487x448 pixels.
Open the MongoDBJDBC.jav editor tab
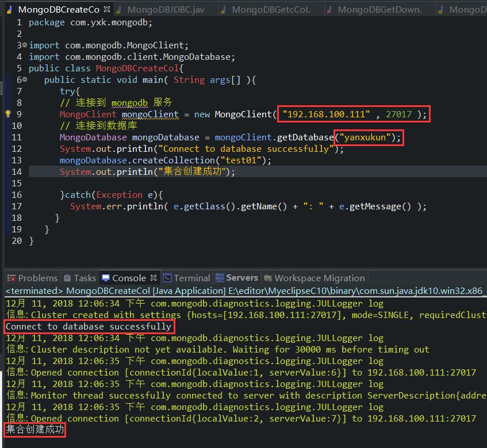point(166,10)
